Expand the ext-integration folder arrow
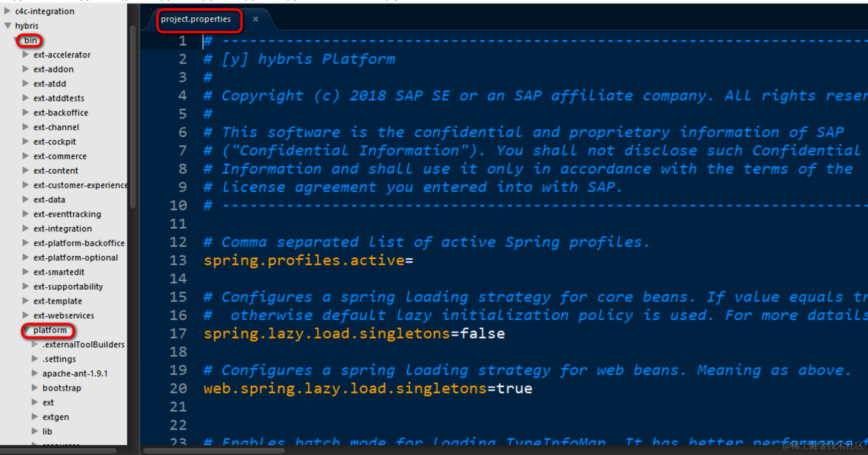868x455 pixels. coord(25,228)
